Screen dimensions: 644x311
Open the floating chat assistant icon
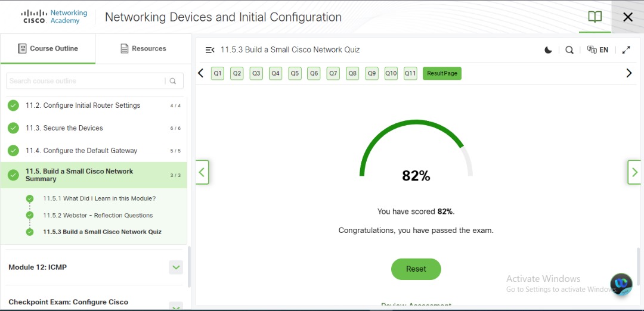click(x=621, y=284)
